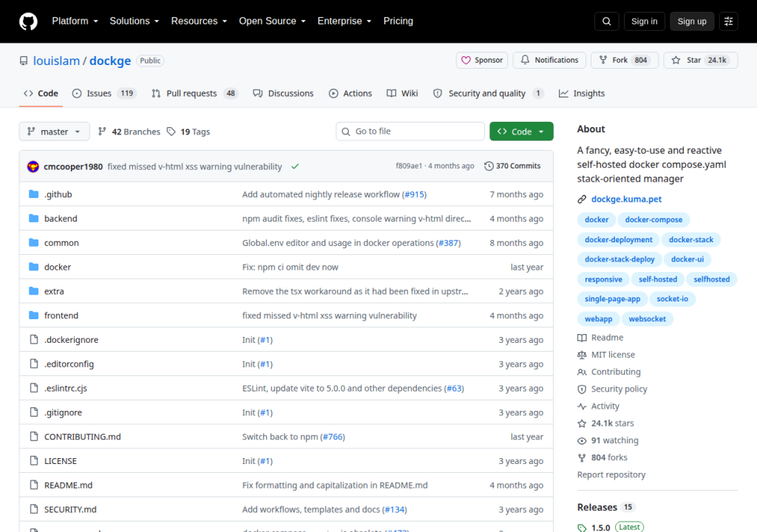Expand the Open Source dropdown

point(272,21)
